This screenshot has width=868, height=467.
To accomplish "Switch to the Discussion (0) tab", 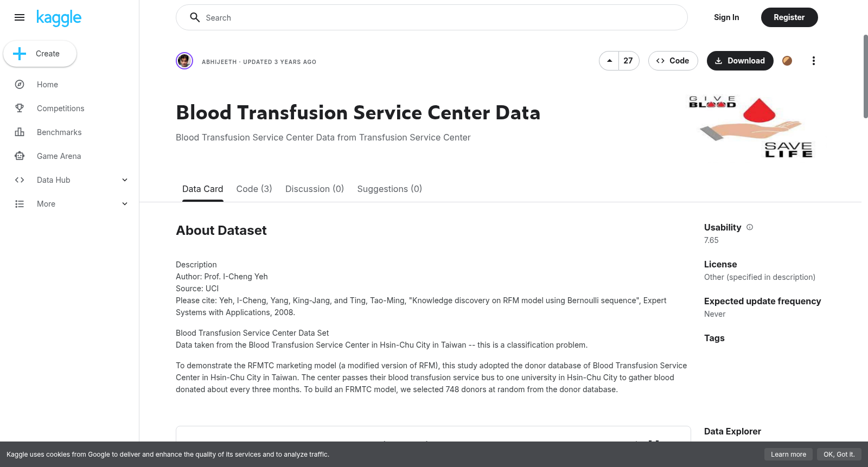I will [315, 189].
